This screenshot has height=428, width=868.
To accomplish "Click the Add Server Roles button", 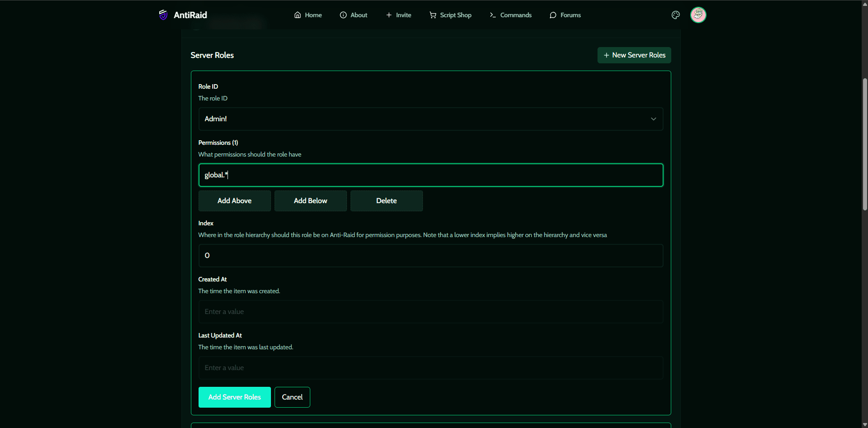I will (234, 397).
